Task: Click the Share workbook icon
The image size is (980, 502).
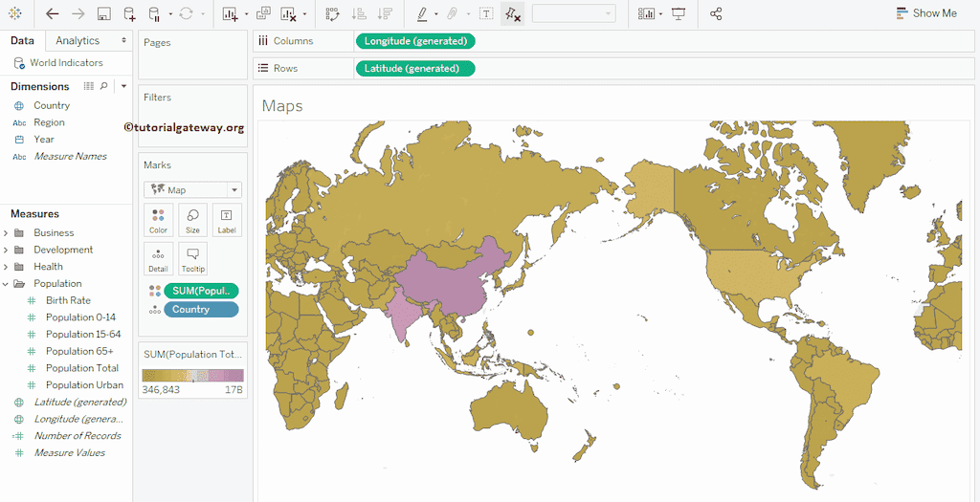Action: [716, 13]
